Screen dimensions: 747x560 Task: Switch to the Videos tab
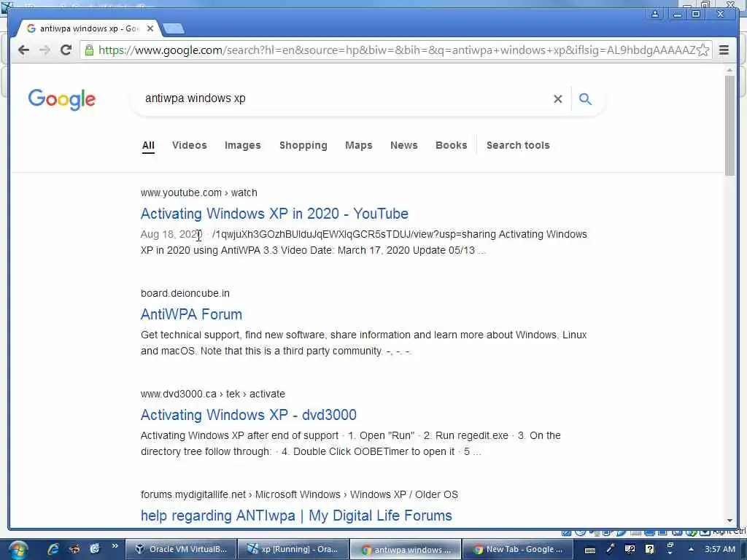[x=190, y=145]
